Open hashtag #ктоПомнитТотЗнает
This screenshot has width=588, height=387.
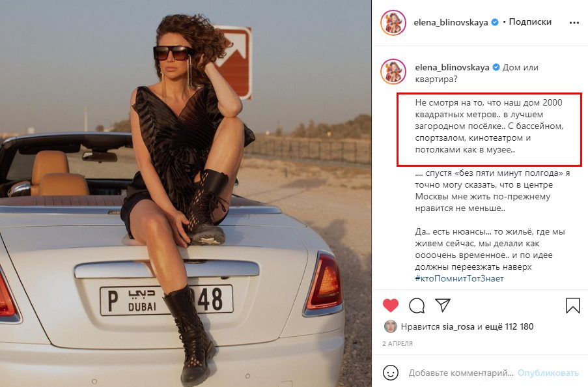point(459,278)
